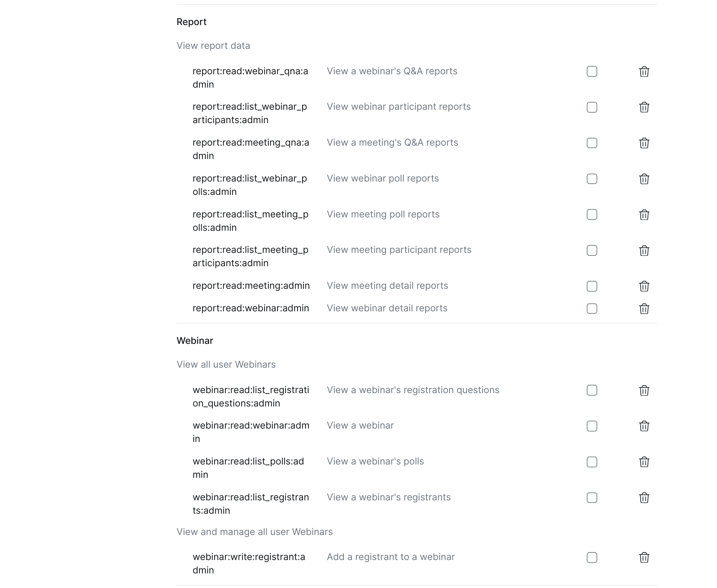Check the webinar's registrants checkbox

pyautogui.click(x=592, y=498)
